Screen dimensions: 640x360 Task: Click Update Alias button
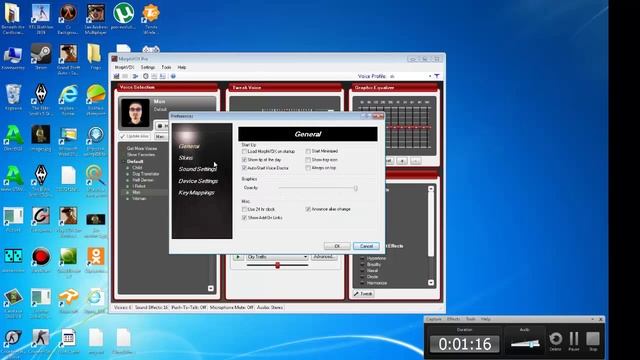[135, 136]
